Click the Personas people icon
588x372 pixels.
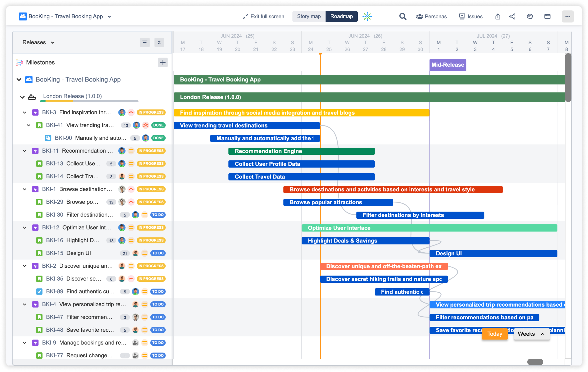[x=420, y=16]
